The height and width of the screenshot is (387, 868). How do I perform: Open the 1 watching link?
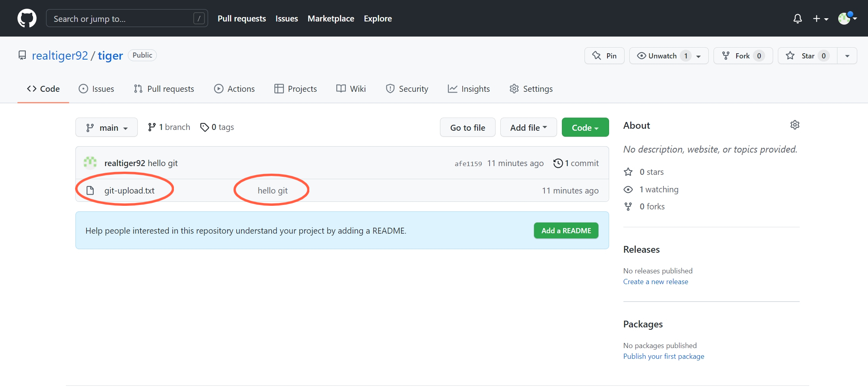pos(651,190)
